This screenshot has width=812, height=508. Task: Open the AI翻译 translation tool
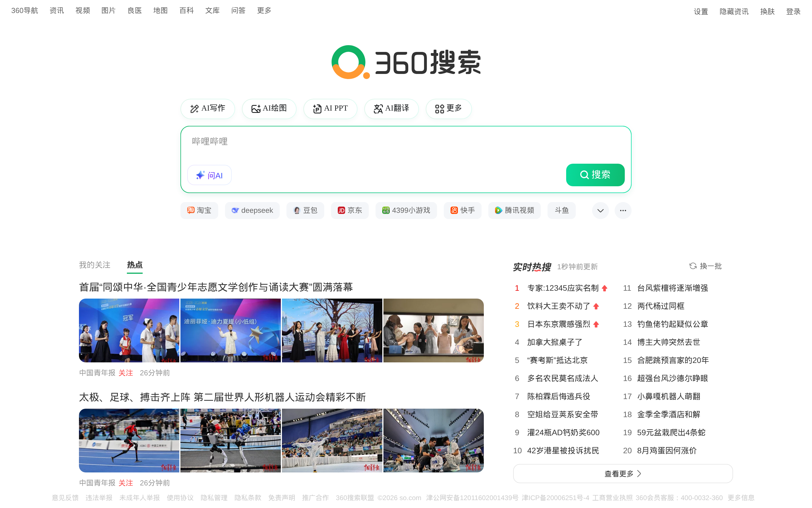coord(391,109)
